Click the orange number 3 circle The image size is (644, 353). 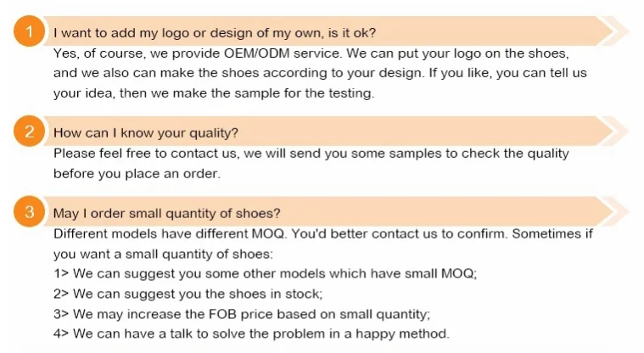(x=29, y=211)
